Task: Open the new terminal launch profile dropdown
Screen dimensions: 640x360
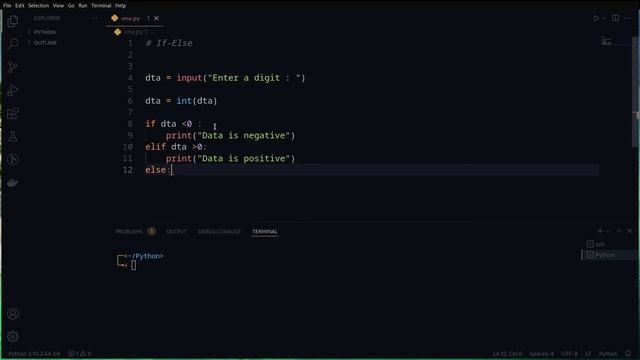Action: coord(608,231)
